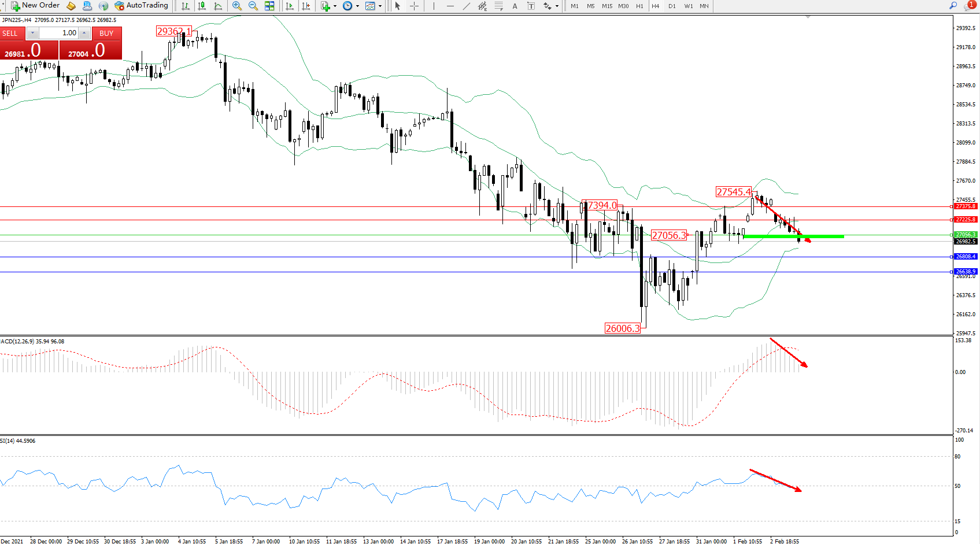Image resolution: width=980 pixels, height=544 pixels.
Task: Toggle AutoTrading on or off
Action: pyautogui.click(x=142, y=6)
